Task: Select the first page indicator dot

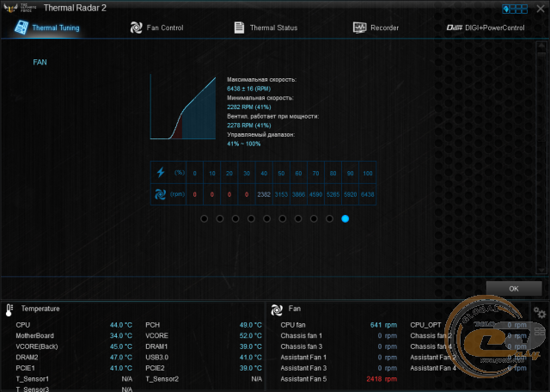Action: click(205, 218)
